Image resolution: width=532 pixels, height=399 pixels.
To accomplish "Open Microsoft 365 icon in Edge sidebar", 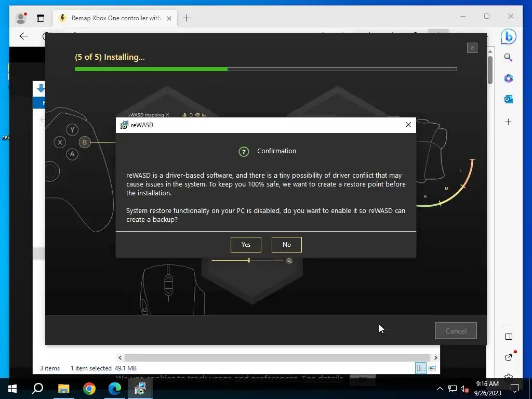I will coord(508,78).
